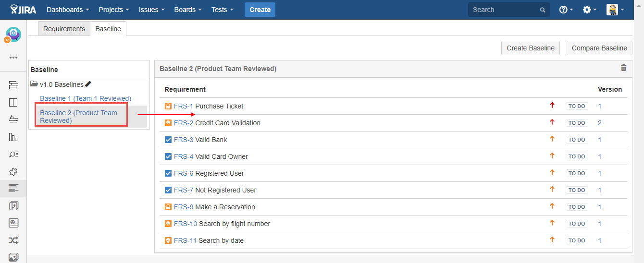The width and height of the screenshot is (644, 263).
Task: Delete baseline with the trash icon
Action: pyautogui.click(x=624, y=68)
